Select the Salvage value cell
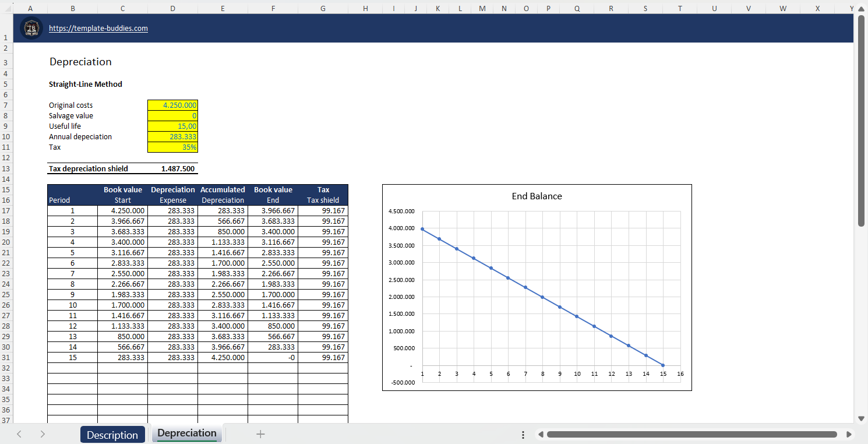 tap(172, 115)
